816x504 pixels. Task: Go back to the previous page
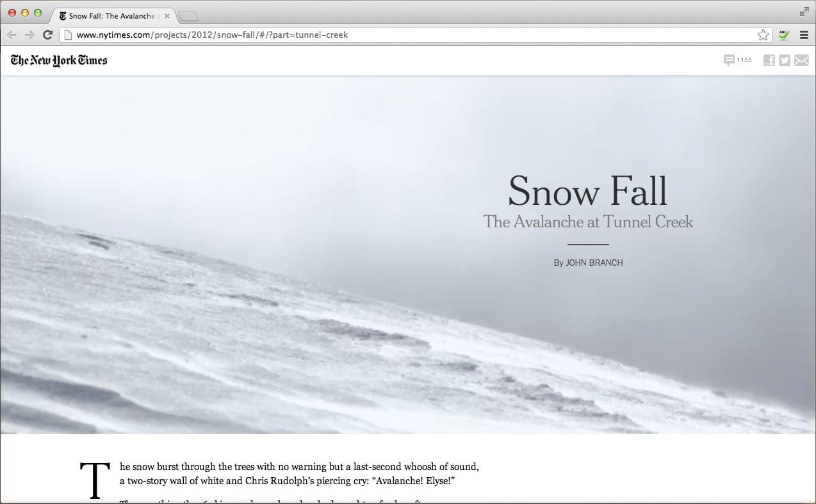pos(12,35)
